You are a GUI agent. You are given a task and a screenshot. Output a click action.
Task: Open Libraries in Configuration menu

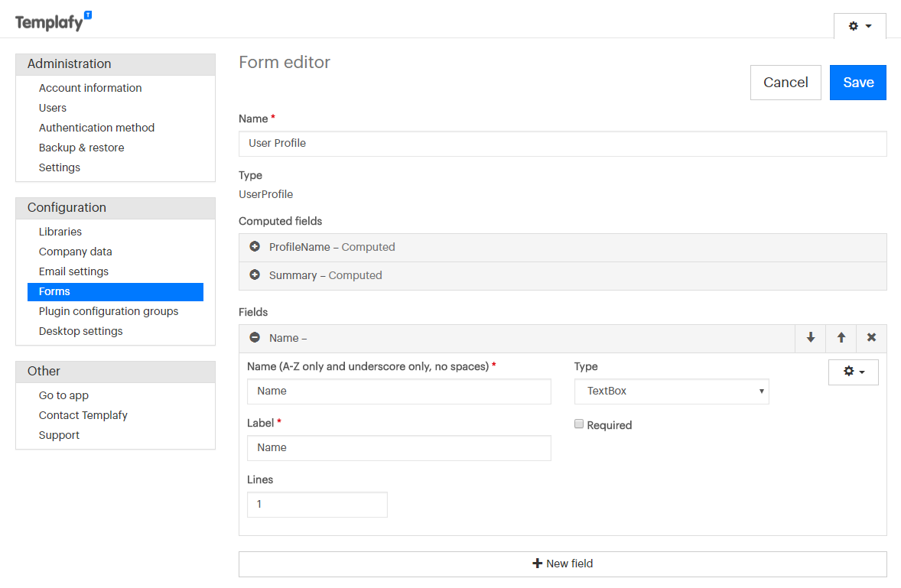pyautogui.click(x=60, y=232)
